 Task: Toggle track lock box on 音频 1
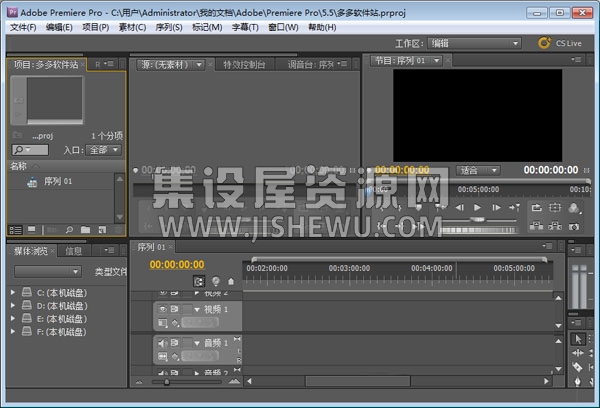click(187, 343)
